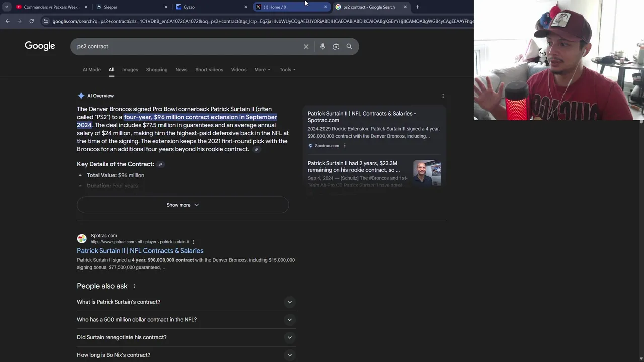Open the More search filters dropdown
The image size is (644, 362).
coord(262,70)
